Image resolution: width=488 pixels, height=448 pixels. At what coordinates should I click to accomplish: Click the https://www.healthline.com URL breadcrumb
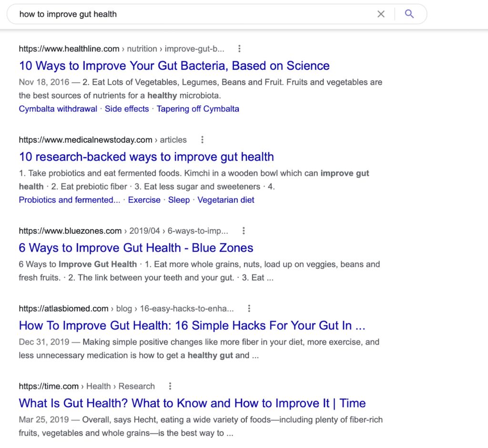pyautogui.click(x=69, y=49)
